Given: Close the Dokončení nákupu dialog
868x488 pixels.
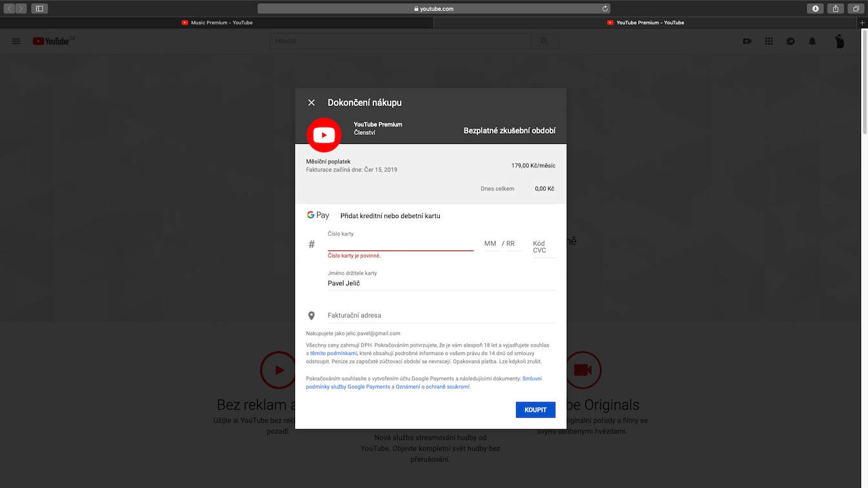Looking at the screenshot, I should 311,103.
